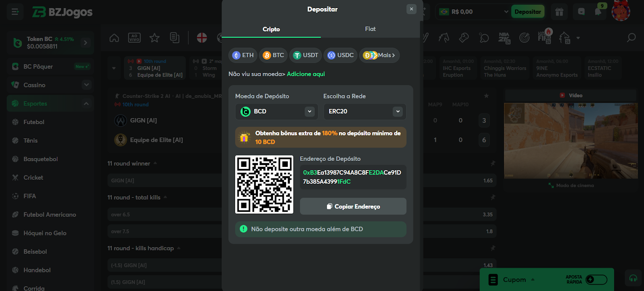Viewport: 644px width, 291px height.
Task: Pin the 11 round winner market
Action: tap(493, 163)
